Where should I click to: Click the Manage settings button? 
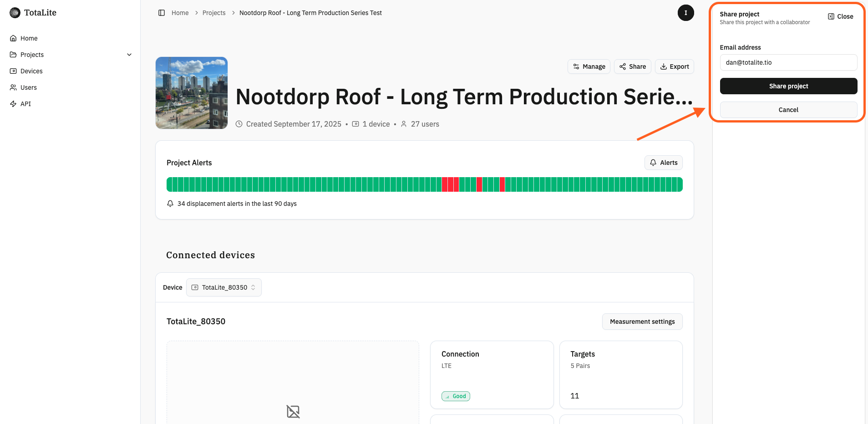(589, 66)
